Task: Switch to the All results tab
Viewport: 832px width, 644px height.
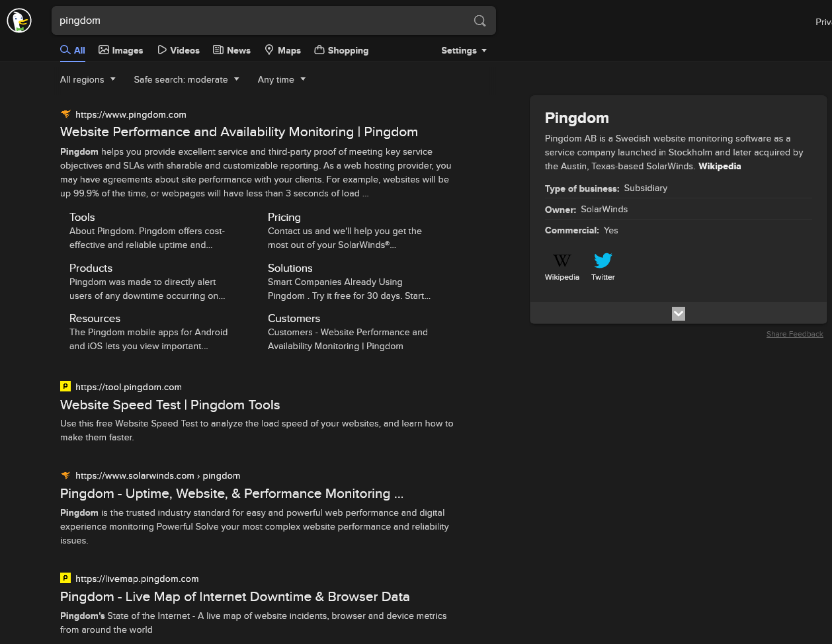Action: pos(73,50)
